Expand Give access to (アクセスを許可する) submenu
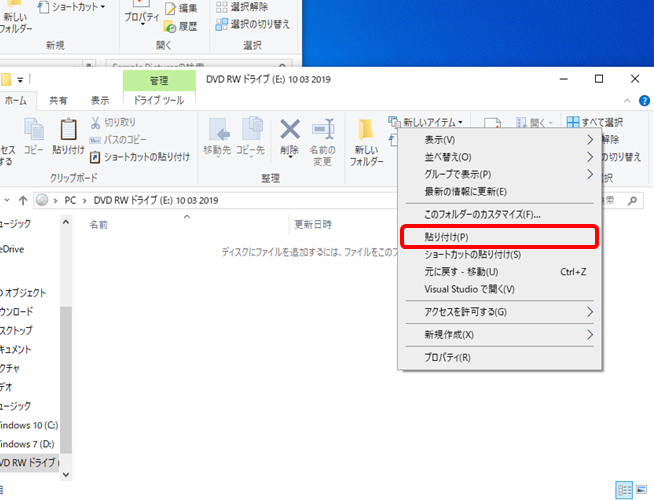The width and height of the screenshot is (654, 500). tap(500, 312)
